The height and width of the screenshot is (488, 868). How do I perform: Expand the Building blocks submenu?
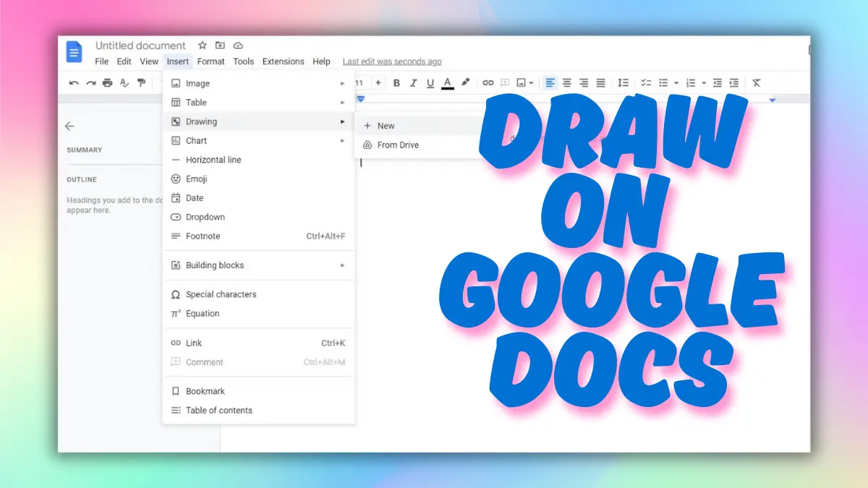[x=259, y=265]
